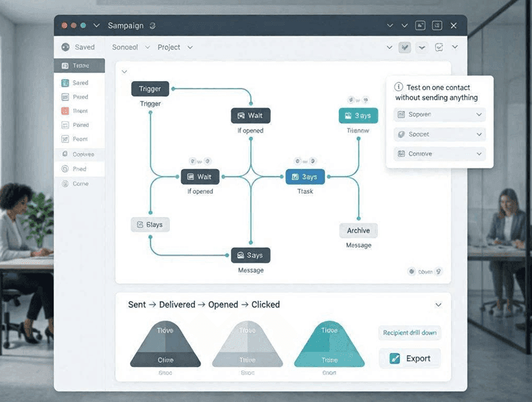Expand the chevron next to window controls
532x402 pixels.
pos(96,25)
